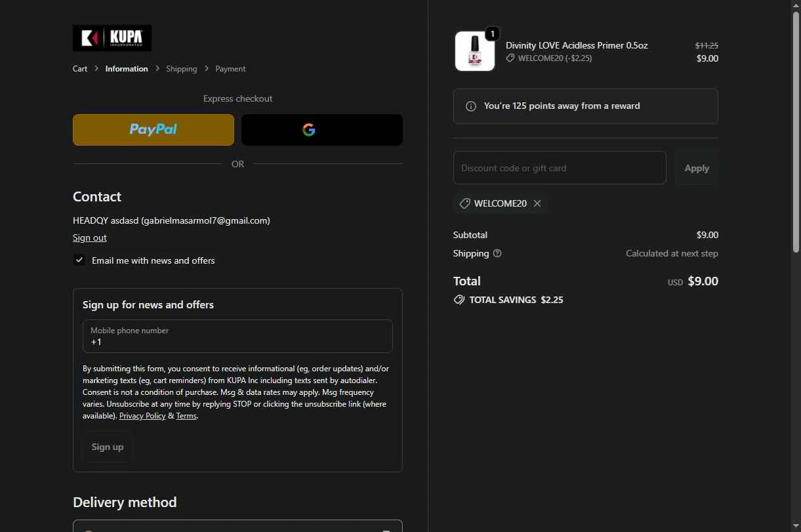
Task: Select the Shipping breadcrumb step
Action: [x=182, y=69]
